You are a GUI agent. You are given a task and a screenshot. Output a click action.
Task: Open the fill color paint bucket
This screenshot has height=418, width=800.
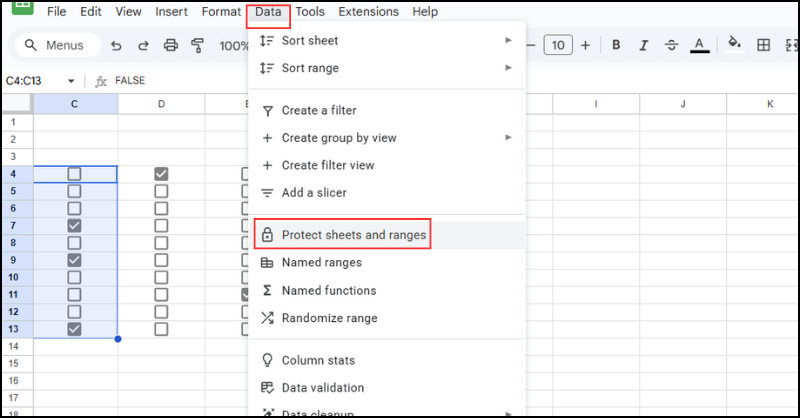tap(734, 45)
